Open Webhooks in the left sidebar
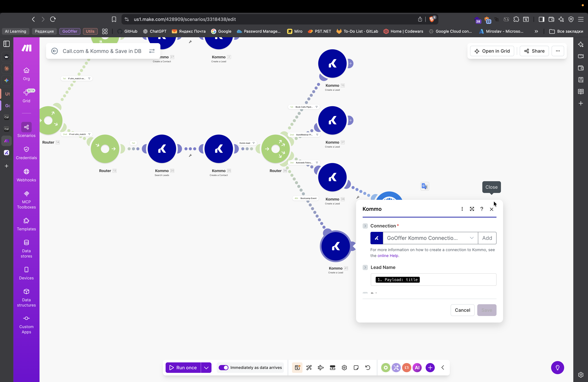 (x=26, y=175)
